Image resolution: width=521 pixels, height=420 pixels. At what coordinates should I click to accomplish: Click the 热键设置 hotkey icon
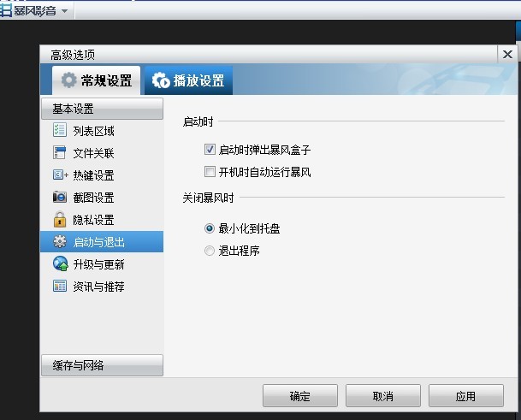[x=61, y=175]
